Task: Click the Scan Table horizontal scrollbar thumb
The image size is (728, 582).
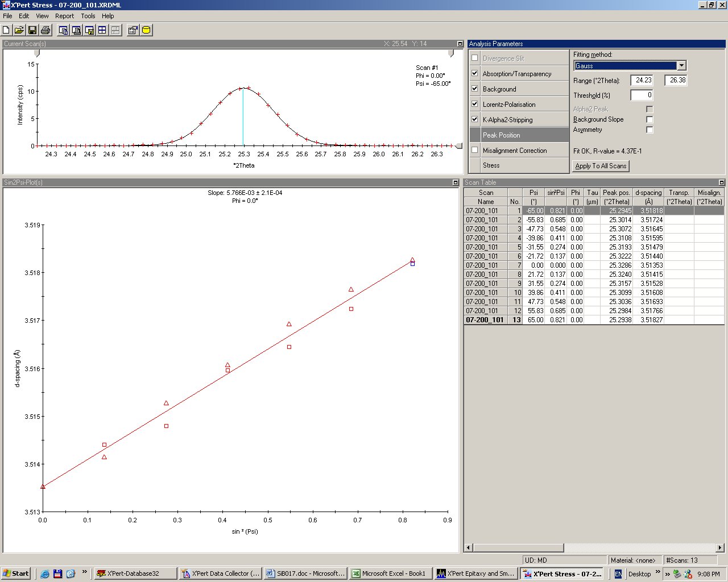Action: coord(518,548)
